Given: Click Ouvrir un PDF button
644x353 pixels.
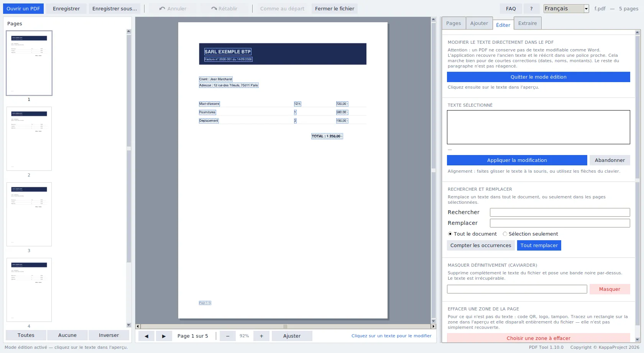Looking at the screenshot, I should 23,8.
